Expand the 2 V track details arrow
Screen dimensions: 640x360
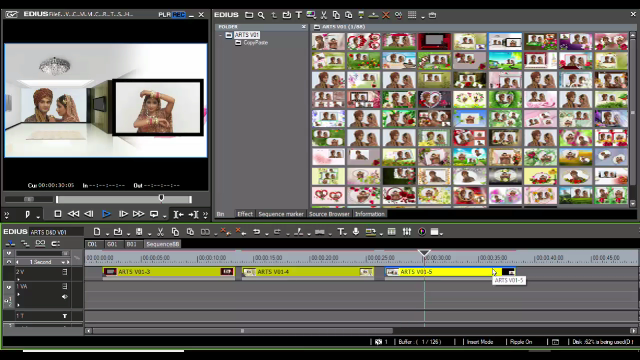tap(18, 280)
